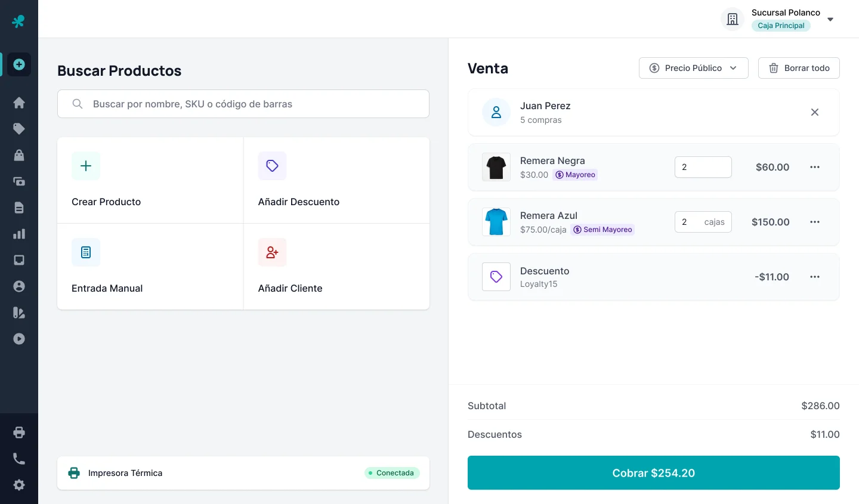Open the stacked cards icon in sidebar
This screenshot has width=859, height=504.
pos(19,181)
